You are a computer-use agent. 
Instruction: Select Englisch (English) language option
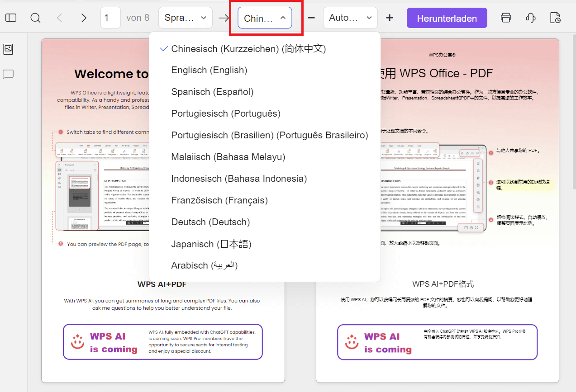point(265,70)
